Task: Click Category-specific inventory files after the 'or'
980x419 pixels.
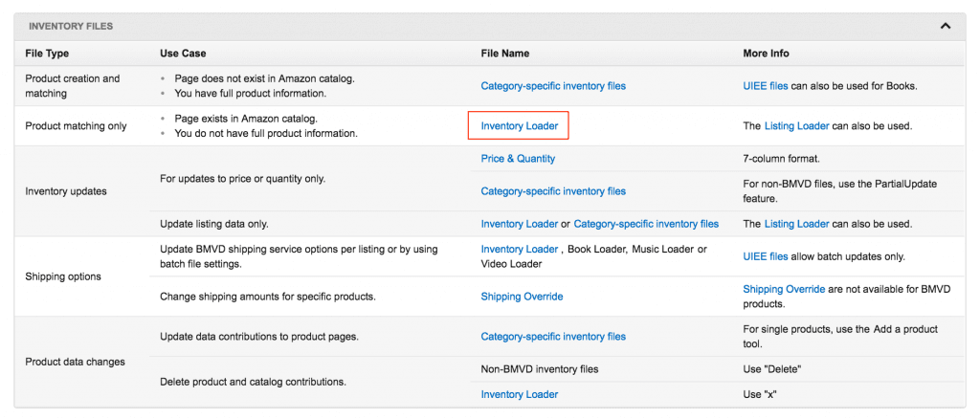Action: 646,224
